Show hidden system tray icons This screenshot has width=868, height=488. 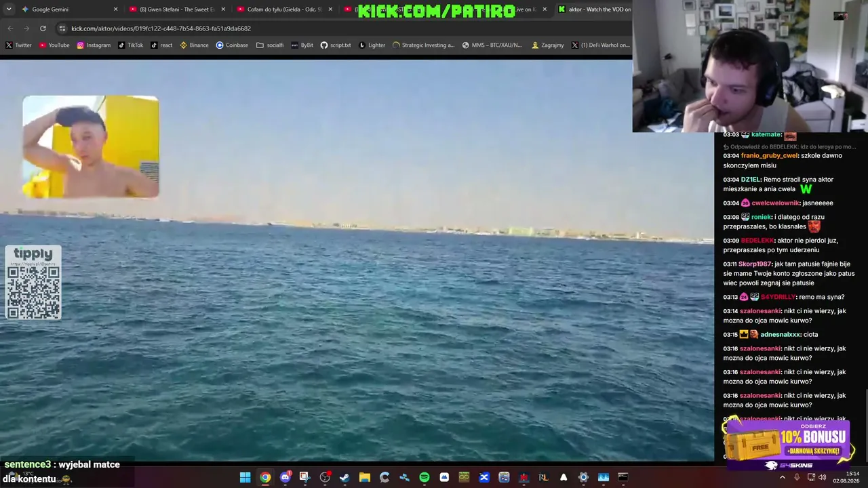(782, 477)
